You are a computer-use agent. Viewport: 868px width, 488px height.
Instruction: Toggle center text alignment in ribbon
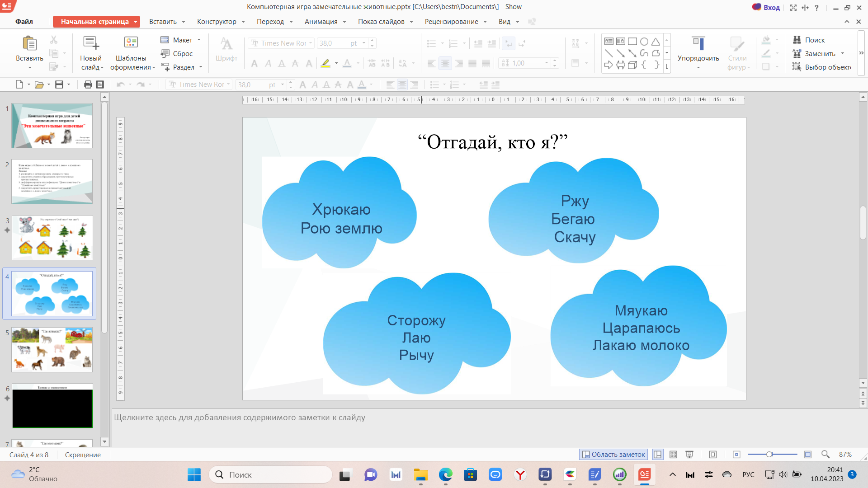pos(445,63)
